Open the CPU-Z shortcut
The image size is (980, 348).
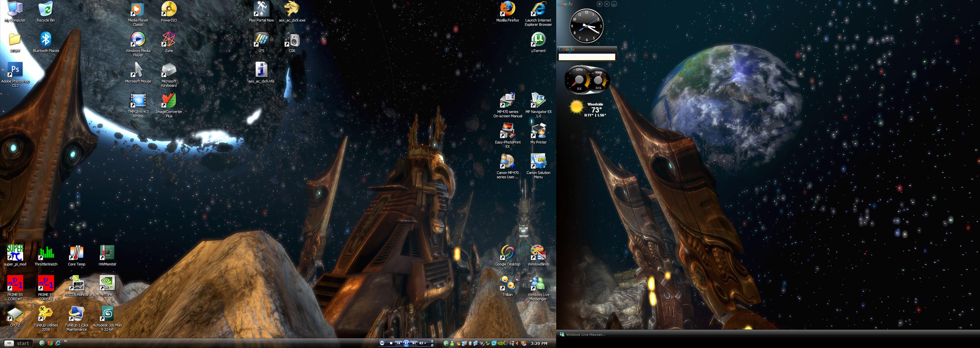coord(15,317)
